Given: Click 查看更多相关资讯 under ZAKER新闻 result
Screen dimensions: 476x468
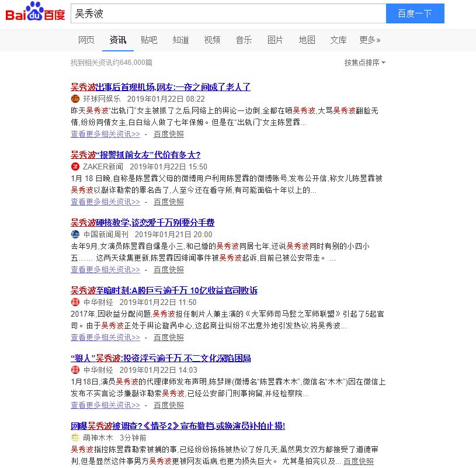Looking at the screenshot, I should pyautogui.click(x=105, y=202).
